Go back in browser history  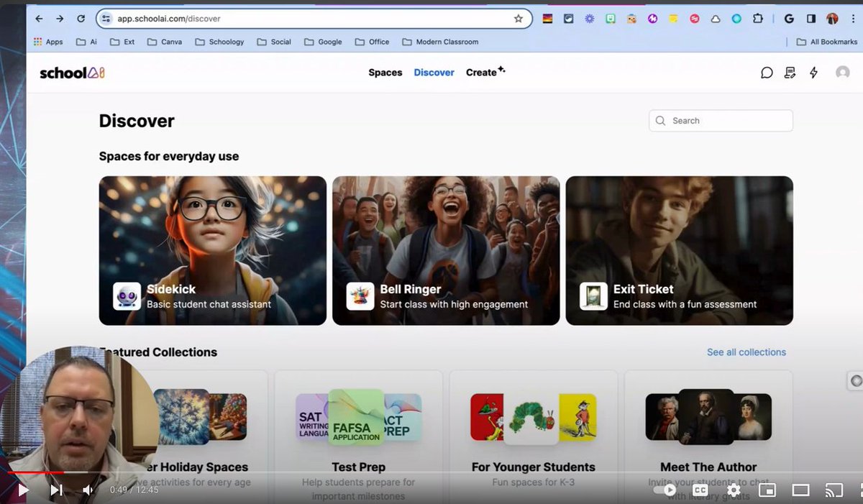click(39, 19)
